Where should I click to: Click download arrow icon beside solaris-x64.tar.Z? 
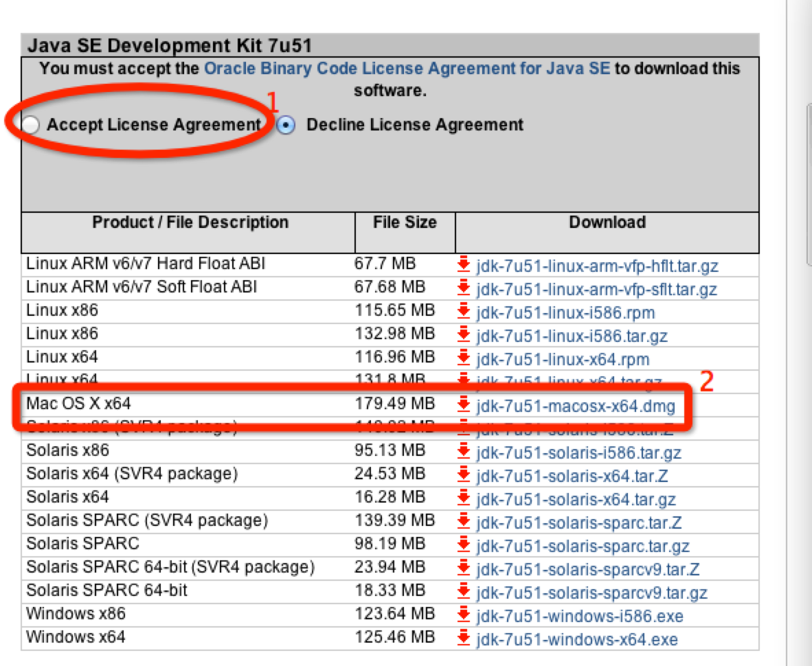coord(464,474)
